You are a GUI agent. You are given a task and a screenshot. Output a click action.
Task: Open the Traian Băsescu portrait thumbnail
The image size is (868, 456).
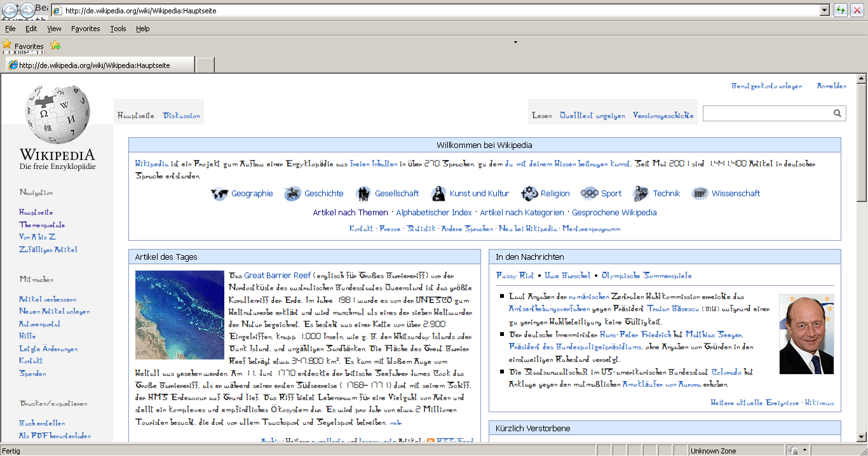pyautogui.click(x=806, y=334)
